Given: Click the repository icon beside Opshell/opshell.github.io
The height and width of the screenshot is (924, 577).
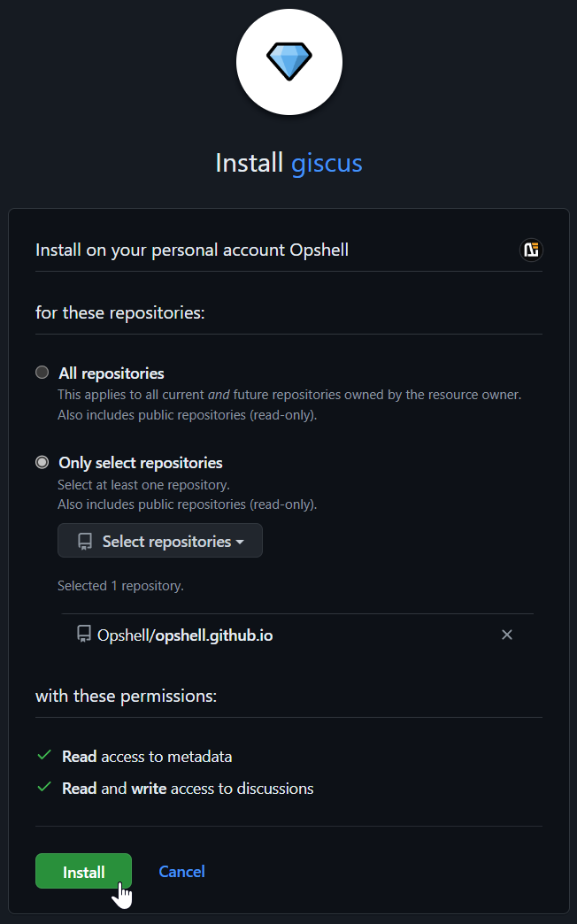Looking at the screenshot, I should click(84, 635).
